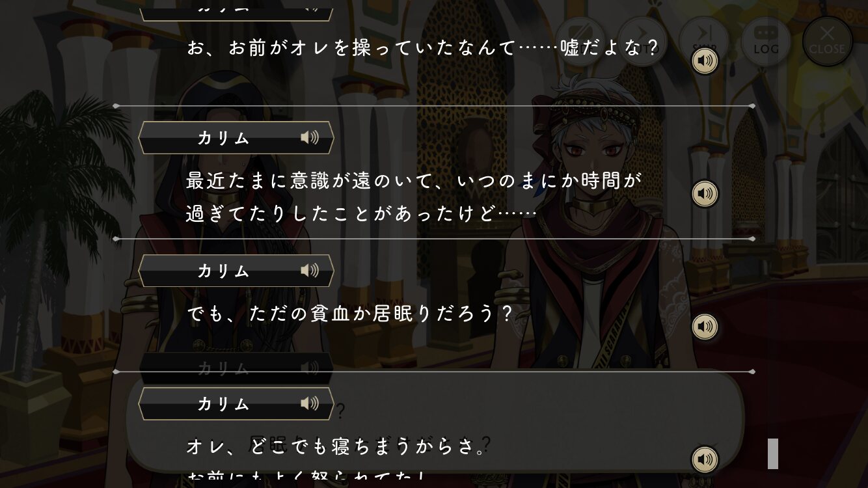868x488 pixels.
Task: Select log text お、お前がオレを操っていたなんて
Action: [x=351, y=49]
